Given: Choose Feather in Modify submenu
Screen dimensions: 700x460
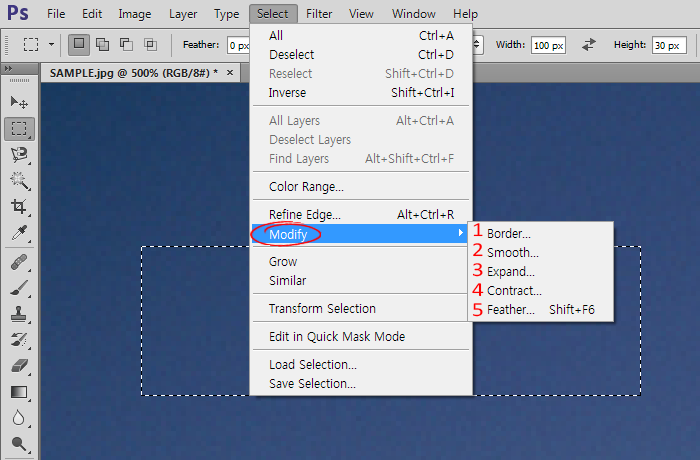Looking at the screenshot, I should (x=541, y=309).
